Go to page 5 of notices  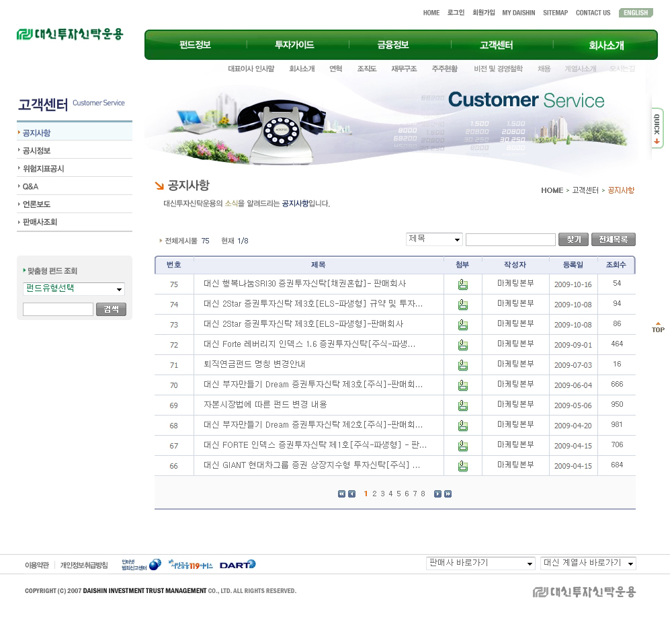[x=398, y=494]
